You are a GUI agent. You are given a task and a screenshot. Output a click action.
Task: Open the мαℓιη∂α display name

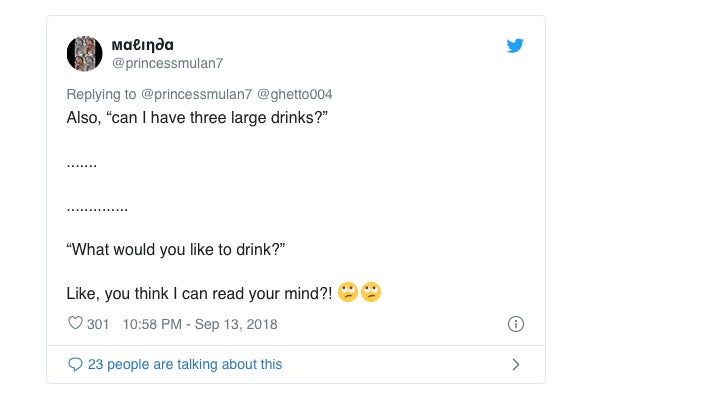pyautogui.click(x=142, y=45)
